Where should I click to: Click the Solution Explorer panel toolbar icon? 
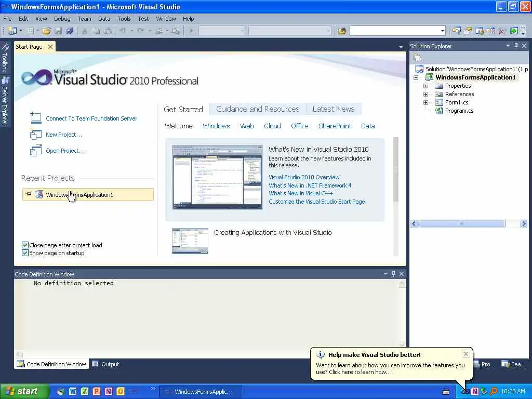click(x=418, y=58)
